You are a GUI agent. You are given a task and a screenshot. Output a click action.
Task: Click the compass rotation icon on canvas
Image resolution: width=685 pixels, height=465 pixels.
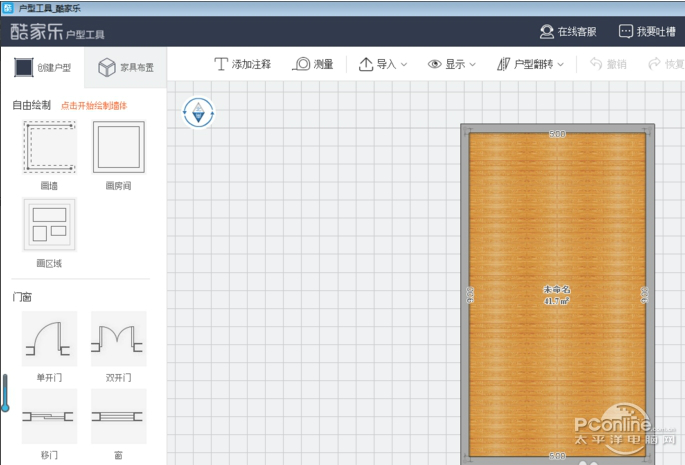click(x=198, y=113)
